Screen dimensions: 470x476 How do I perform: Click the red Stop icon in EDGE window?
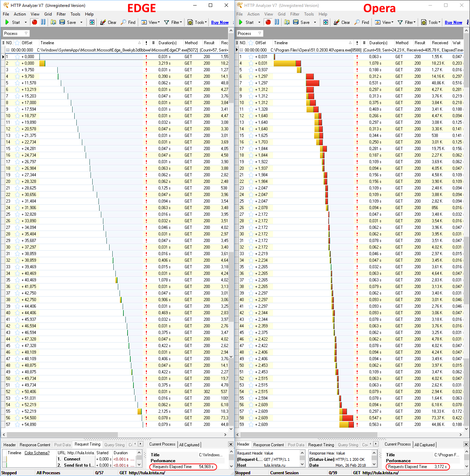pyautogui.click(x=35, y=22)
